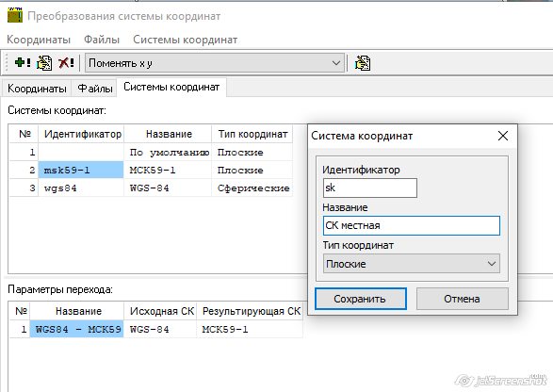The image size is (553, 392).
Task: Switch to the Файлы tab
Action: point(94,89)
